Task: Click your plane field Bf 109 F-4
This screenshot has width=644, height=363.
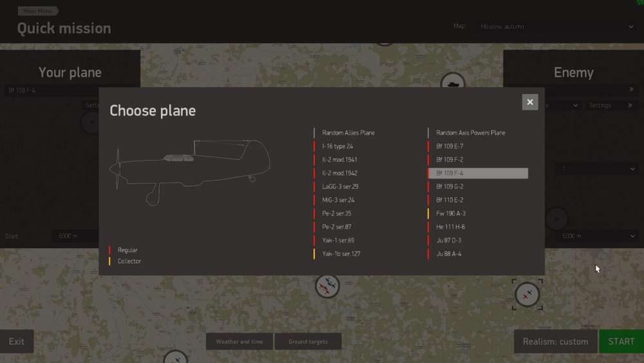Action: coord(52,90)
